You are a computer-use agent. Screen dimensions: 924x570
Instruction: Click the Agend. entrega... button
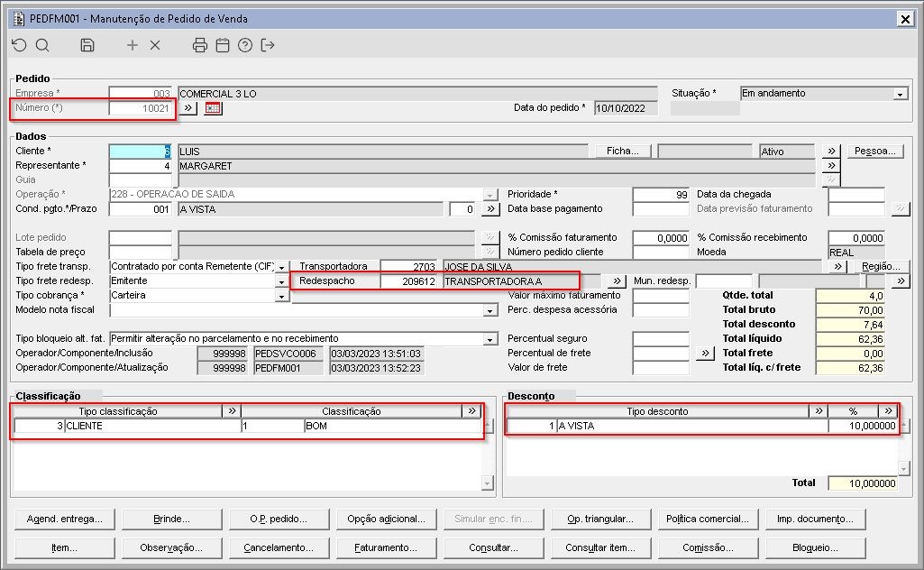click(x=65, y=519)
